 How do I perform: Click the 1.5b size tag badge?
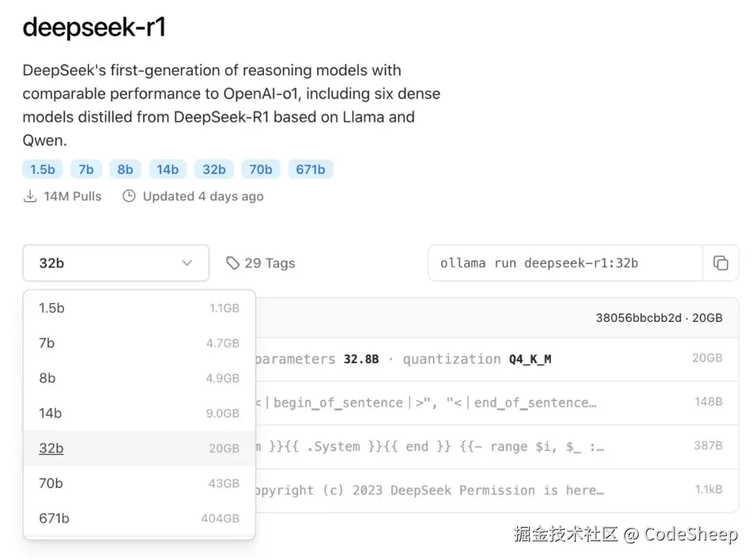43,169
